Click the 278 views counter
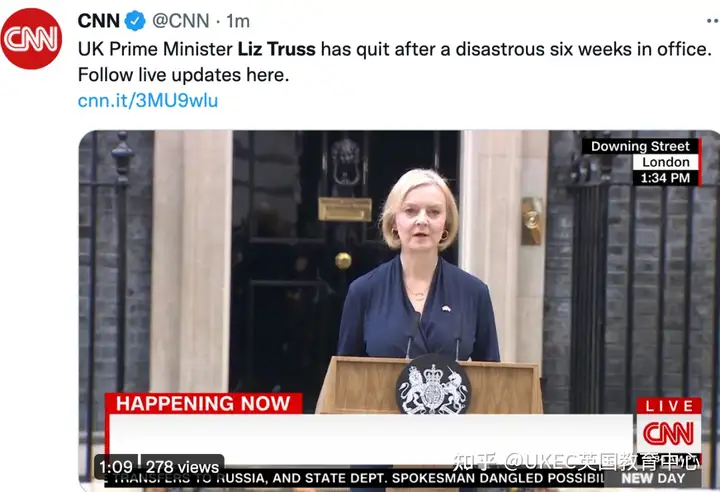This screenshot has height=492, width=720. tap(182, 467)
